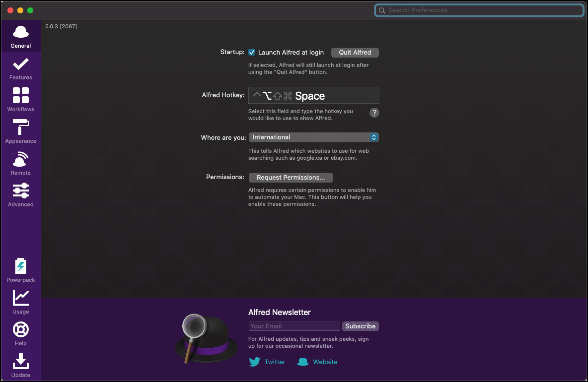The height and width of the screenshot is (382, 588).
Task: Zoom the window with the green button
Action: [x=30, y=10]
